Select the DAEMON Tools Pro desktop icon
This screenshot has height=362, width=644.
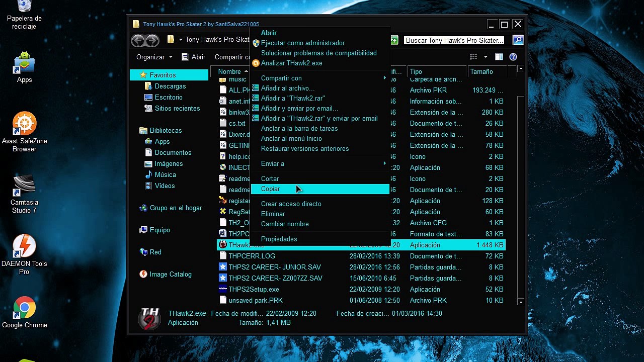tap(24, 255)
